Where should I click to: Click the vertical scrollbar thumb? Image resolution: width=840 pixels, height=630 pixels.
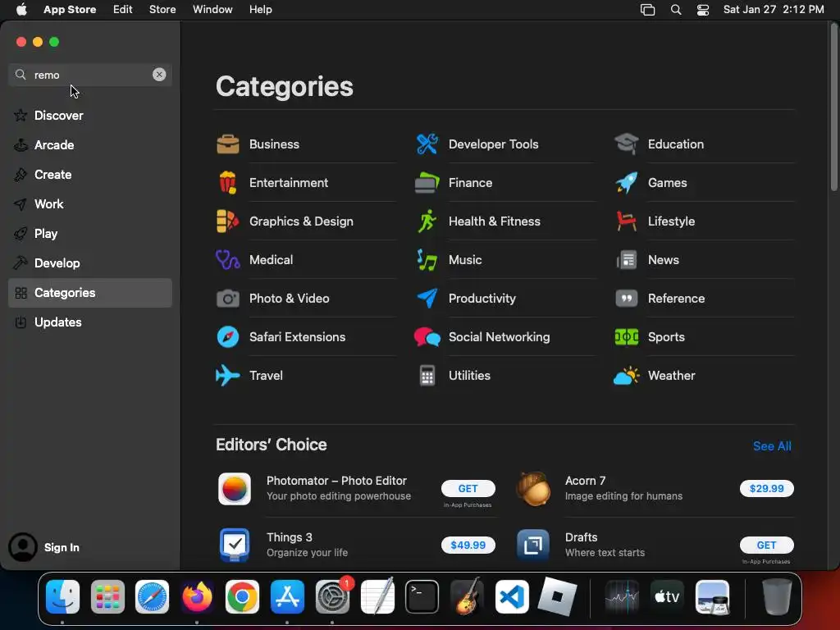(833, 107)
